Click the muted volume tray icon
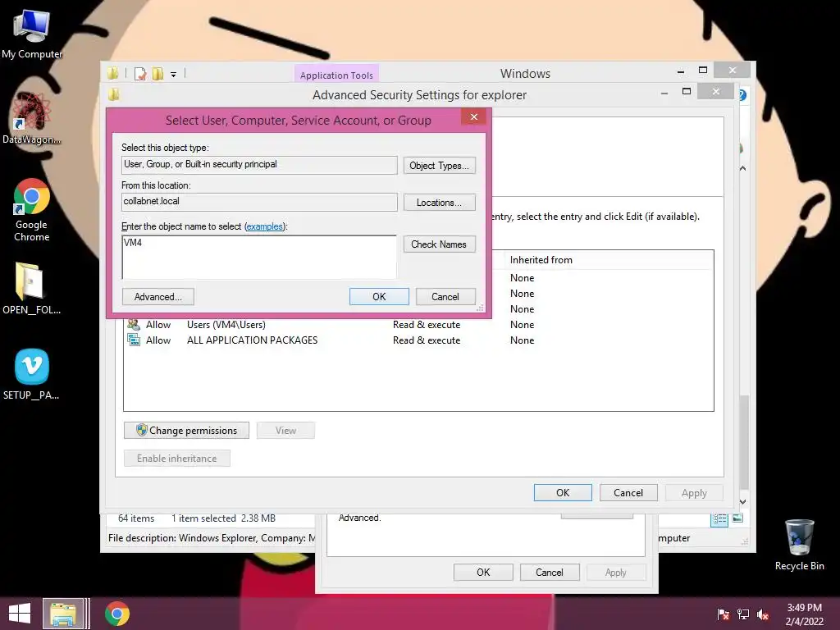The image size is (840, 630). 763,614
